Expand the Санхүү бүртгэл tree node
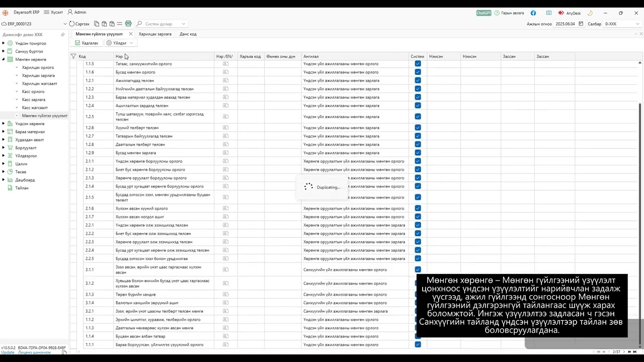This screenshot has width=644, height=362. 4,51
